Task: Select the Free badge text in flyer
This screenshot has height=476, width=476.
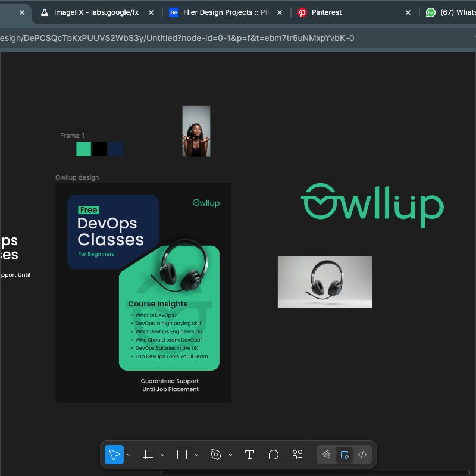Action: 89,210
